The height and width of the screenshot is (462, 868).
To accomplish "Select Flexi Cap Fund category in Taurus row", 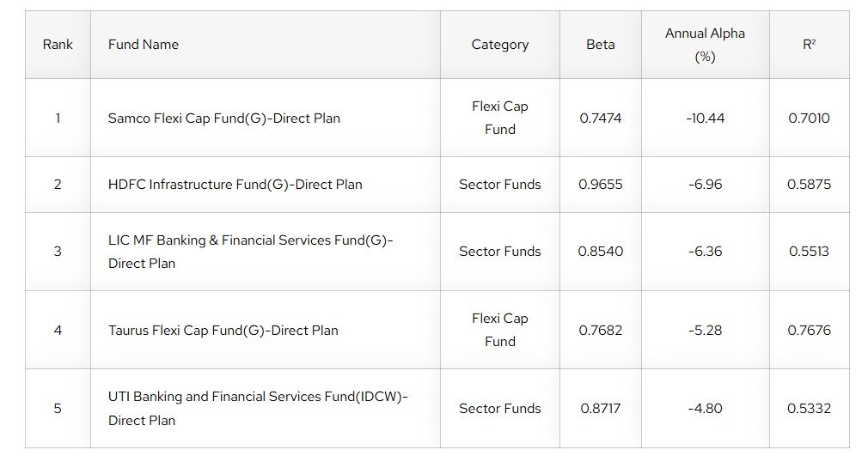I will click(x=499, y=330).
